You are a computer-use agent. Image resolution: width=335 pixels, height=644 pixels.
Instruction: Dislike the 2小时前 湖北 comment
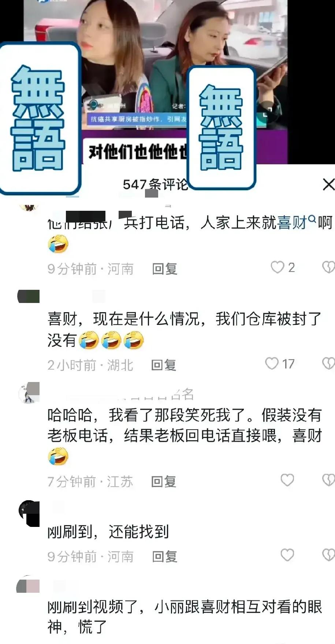[328, 364]
